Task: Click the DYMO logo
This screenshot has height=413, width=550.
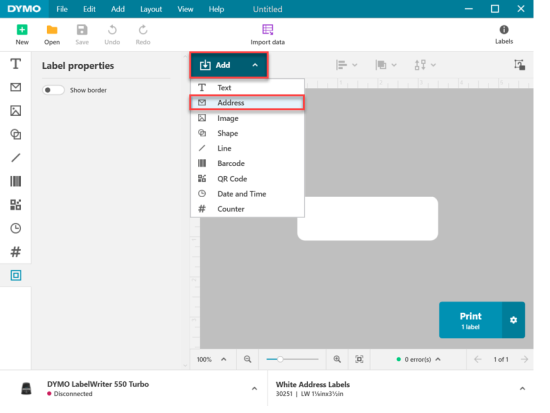Action: click(24, 9)
